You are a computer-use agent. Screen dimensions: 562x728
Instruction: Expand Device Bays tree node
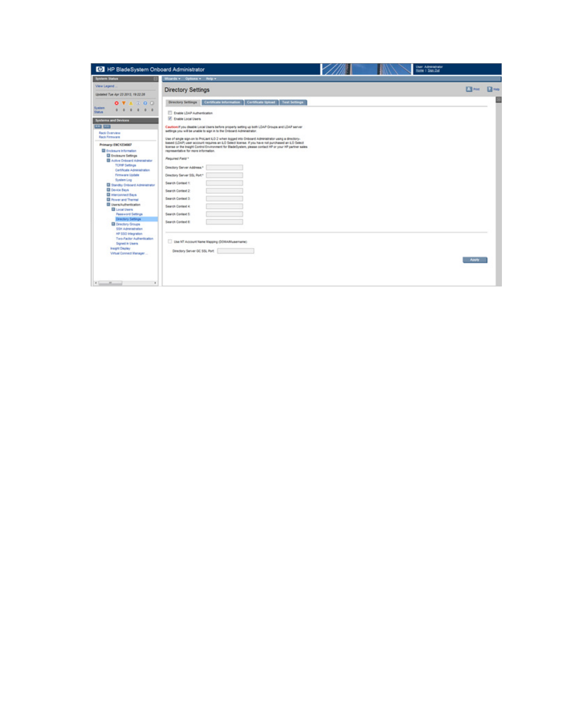click(108, 189)
